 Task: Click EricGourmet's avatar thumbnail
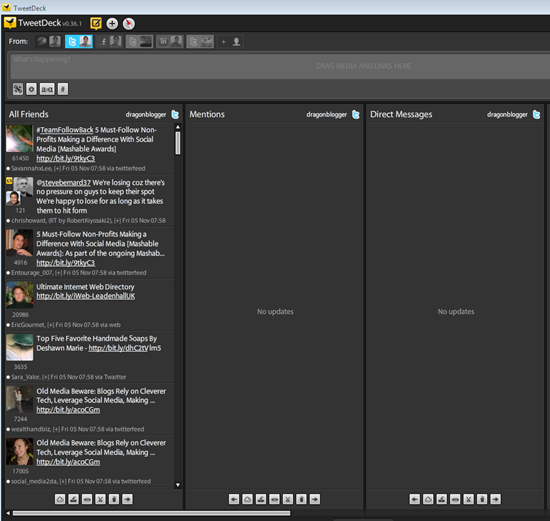point(20,295)
